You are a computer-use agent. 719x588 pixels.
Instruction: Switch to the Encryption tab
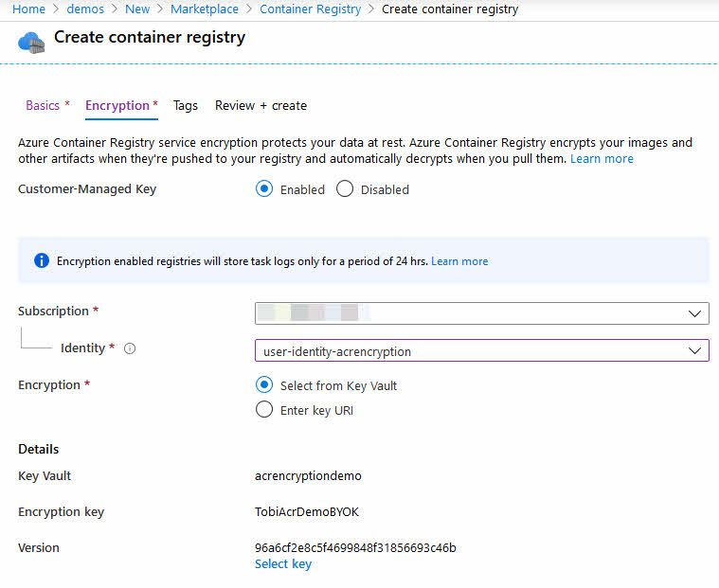(x=121, y=105)
